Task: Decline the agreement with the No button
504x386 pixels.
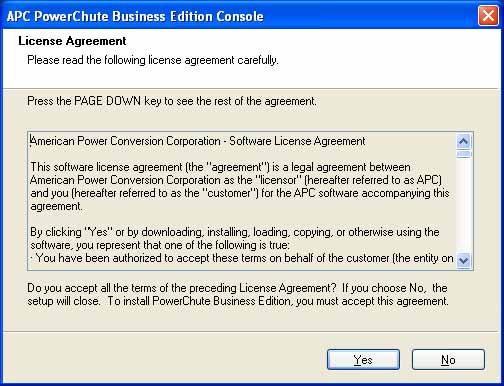Action: 448,359
